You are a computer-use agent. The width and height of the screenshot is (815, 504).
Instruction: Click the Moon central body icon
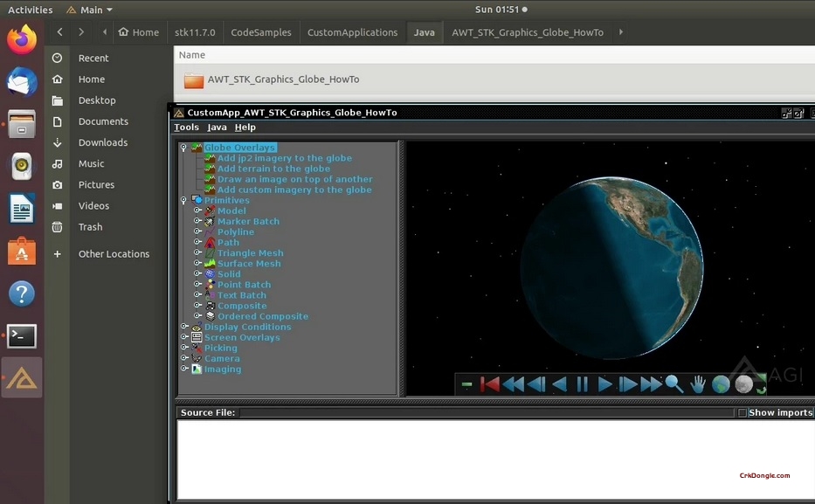(743, 383)
